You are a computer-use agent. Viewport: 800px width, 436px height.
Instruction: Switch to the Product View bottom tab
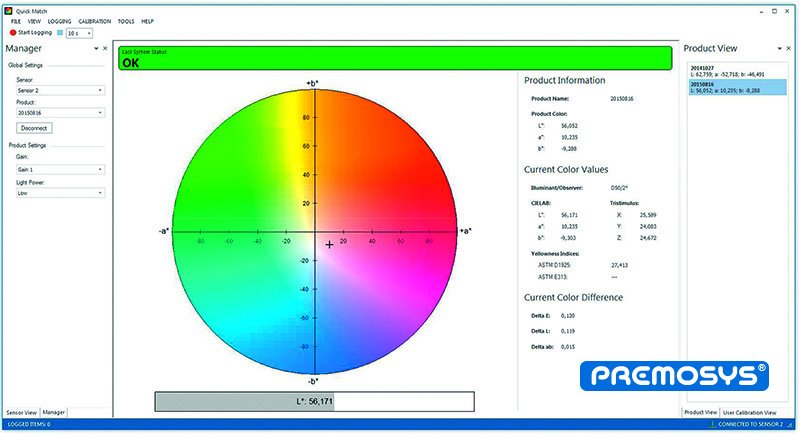point(701,412)
